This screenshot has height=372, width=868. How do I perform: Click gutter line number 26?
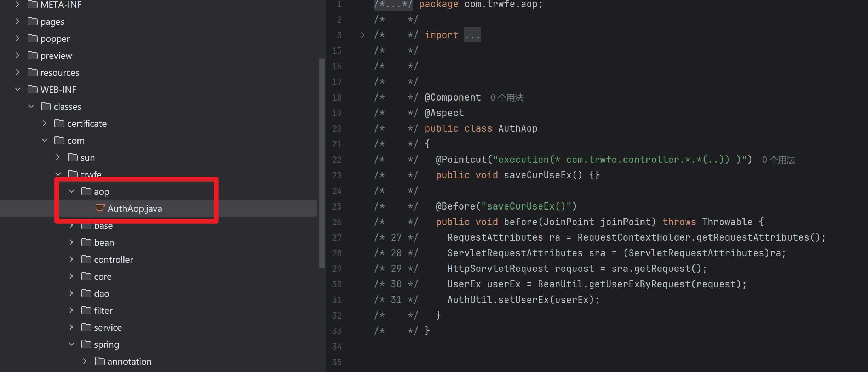337,222
